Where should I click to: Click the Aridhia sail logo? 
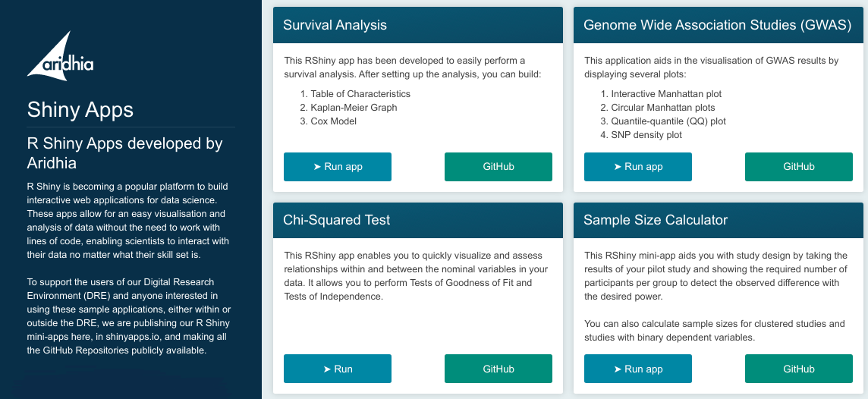pyautogui.click(x=61, y=56)
